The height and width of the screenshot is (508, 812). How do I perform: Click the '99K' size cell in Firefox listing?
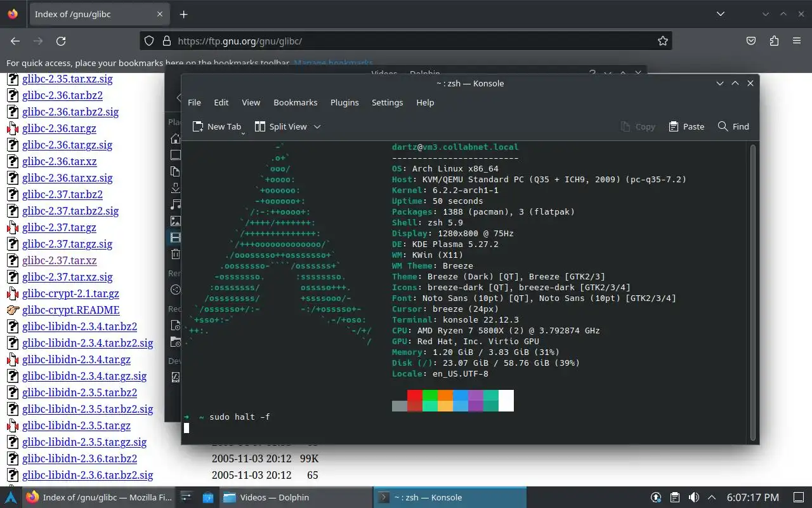tap(309, 458)
